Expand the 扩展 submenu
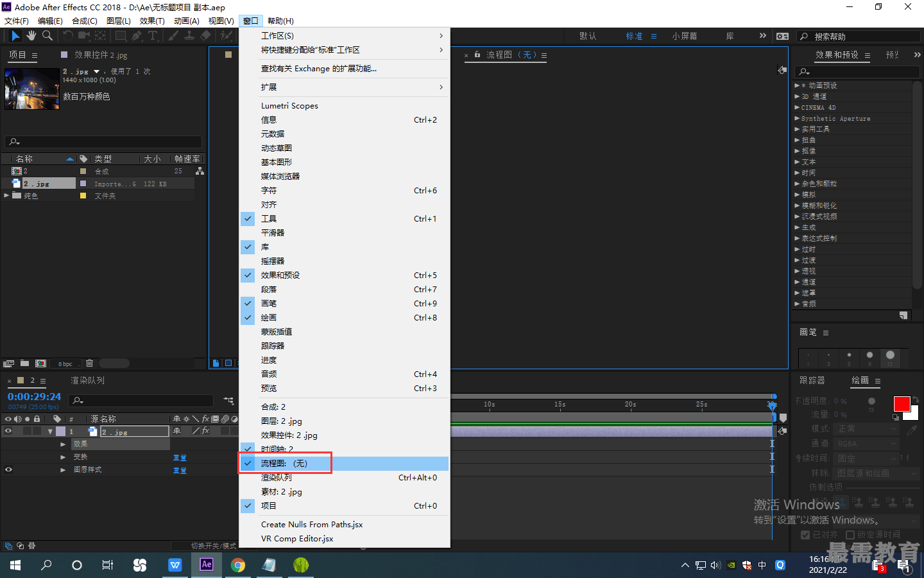Screen dimensions: 924x578 pos(345,87)
